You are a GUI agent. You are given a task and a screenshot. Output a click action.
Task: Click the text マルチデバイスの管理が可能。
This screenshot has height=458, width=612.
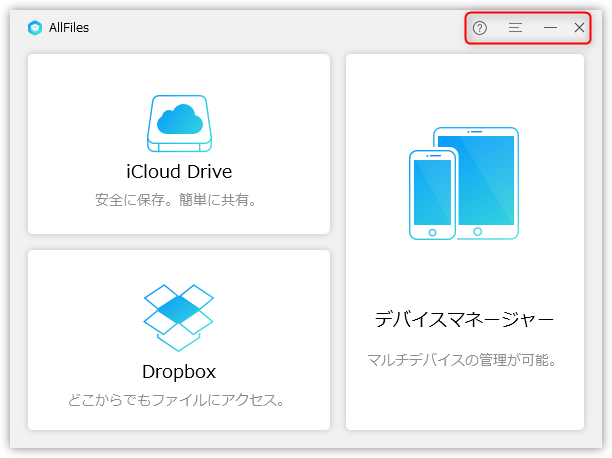[x=462, y=360]
